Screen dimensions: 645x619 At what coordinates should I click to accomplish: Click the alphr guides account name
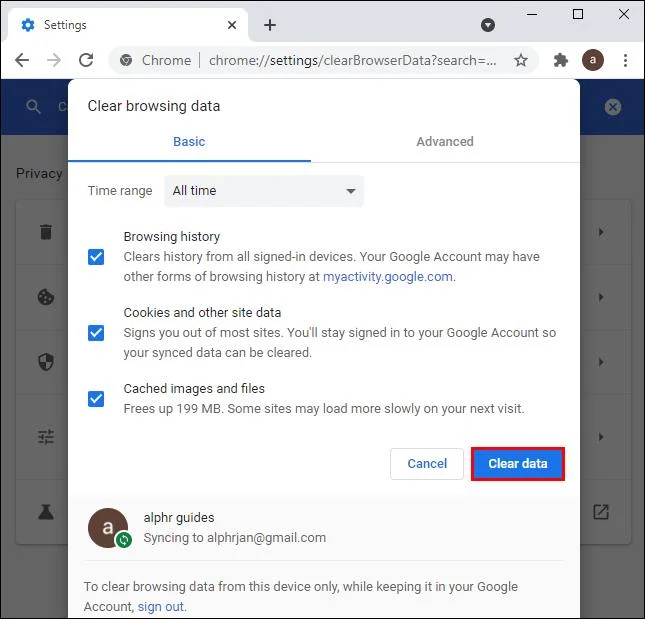click(179, 517)
